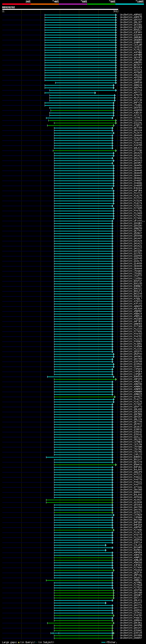The image size is (146, 644).
Task: Select hit label UniRef100_P09755
Action: pos(131,145)
